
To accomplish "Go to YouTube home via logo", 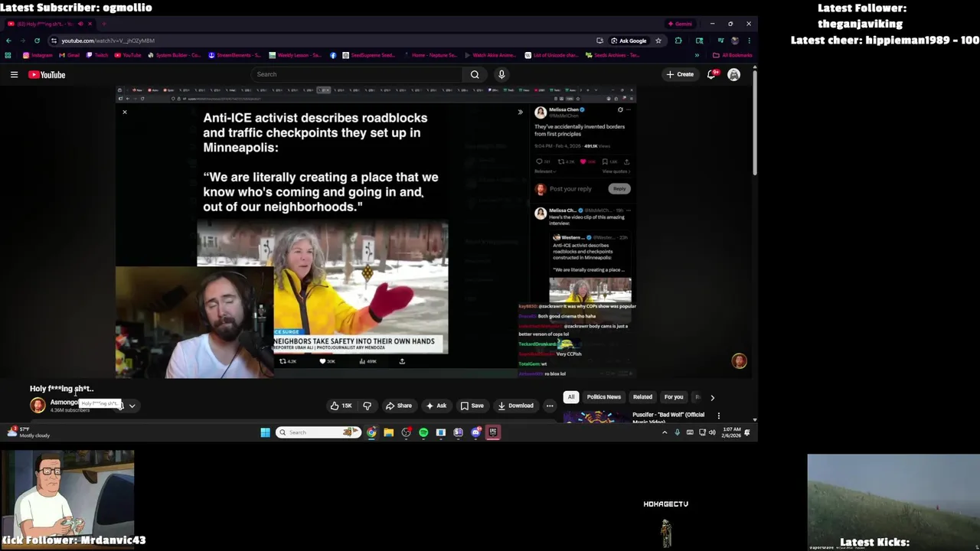I will click(x=47, y=74).
